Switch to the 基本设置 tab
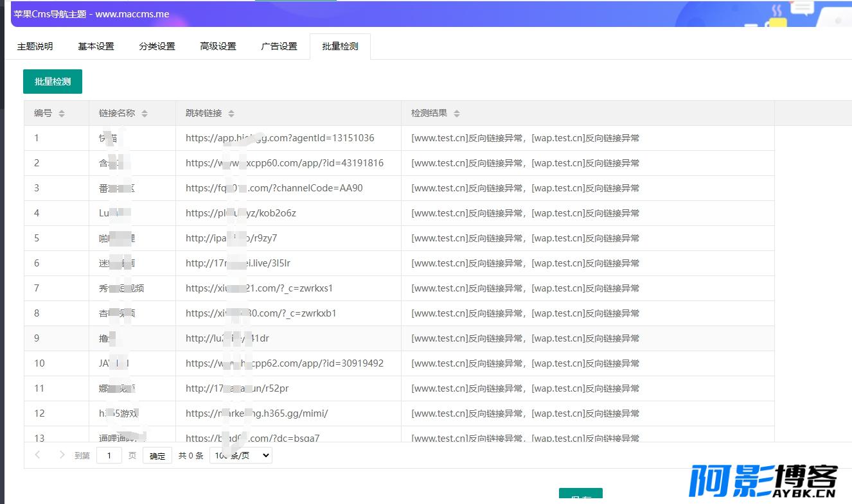Screen dimensions: 852x504 point(96,46)
